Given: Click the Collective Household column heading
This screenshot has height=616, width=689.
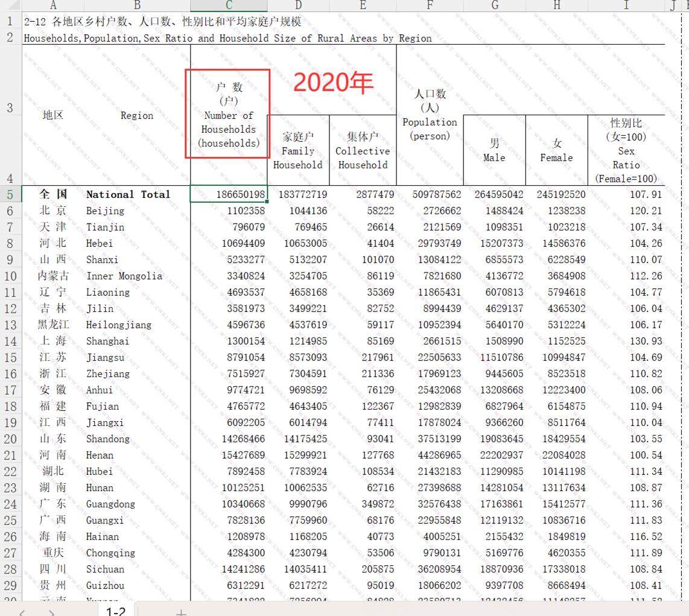Looking at the screenshot, I should [x=363, y=151].
